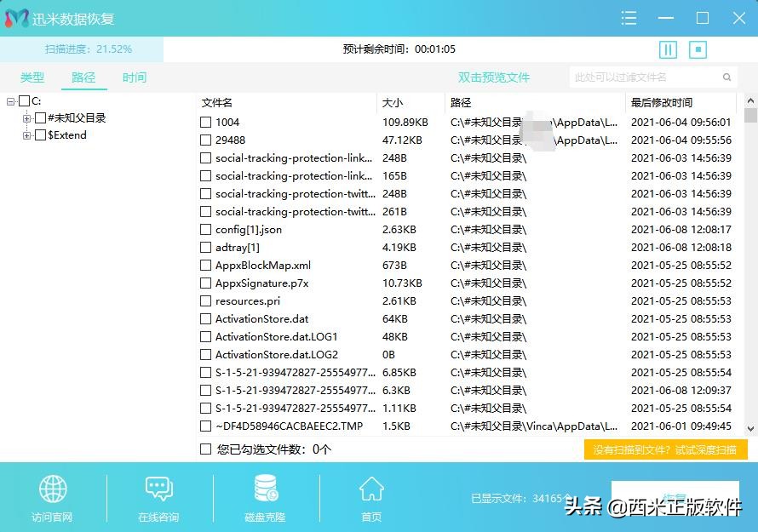Click the path C:\#未知父目录\Vinca\AppData\L...

coord(534,426)
